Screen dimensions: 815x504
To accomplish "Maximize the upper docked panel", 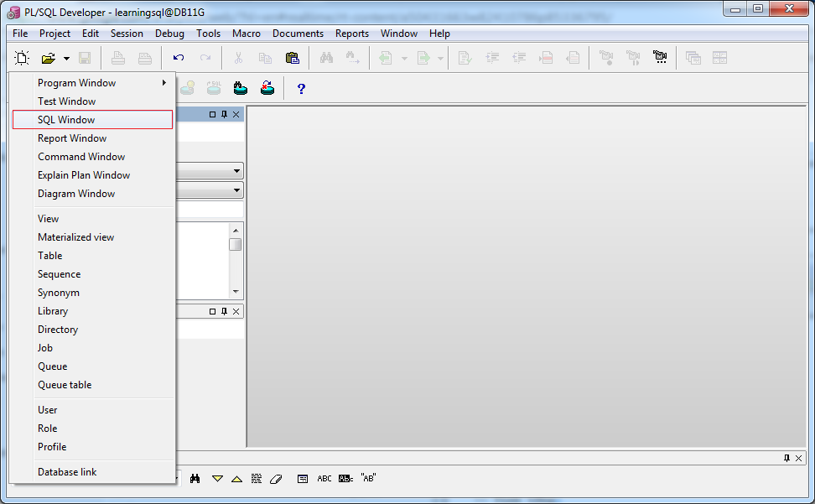I will [x=212, y=114].
